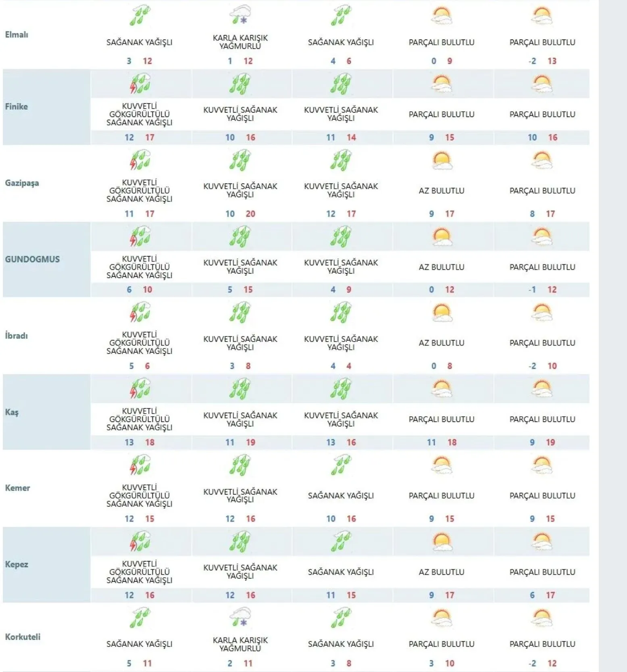The height and width of the screenshot is (672, 627).
Task: Click Kepez's thunderstorm icon with lightning
Action: [x=140, y=542]
